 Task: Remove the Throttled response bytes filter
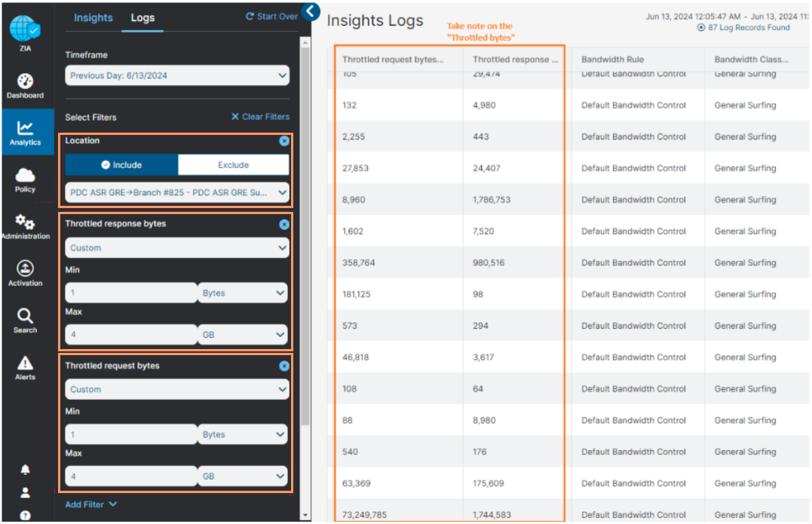pos(283,225)
